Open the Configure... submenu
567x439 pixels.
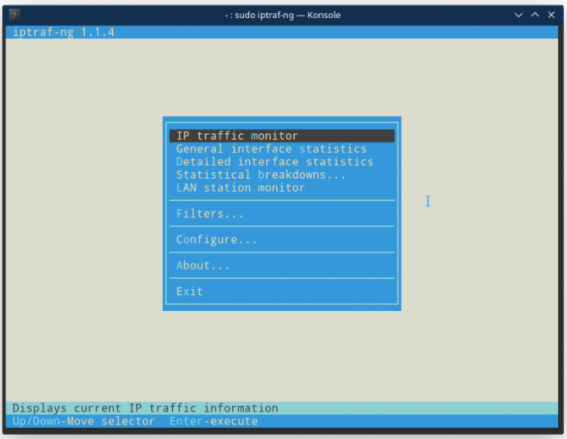216,240
